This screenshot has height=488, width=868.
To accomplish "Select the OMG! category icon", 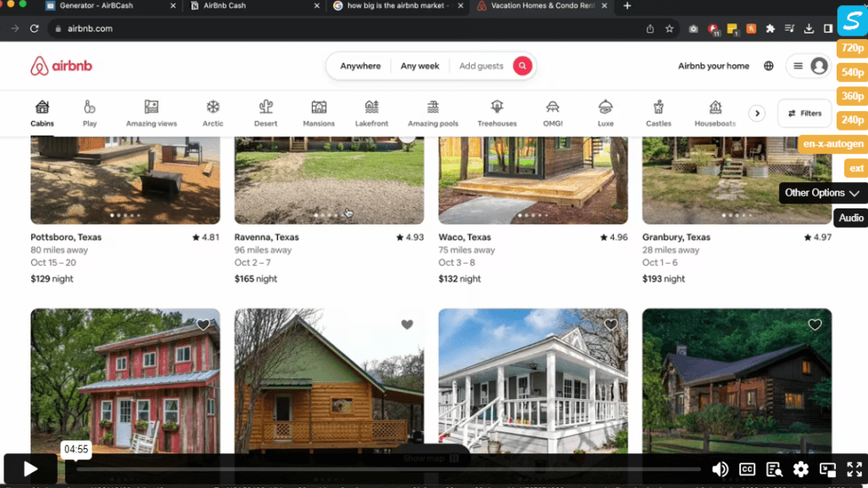I will [553, 106].
